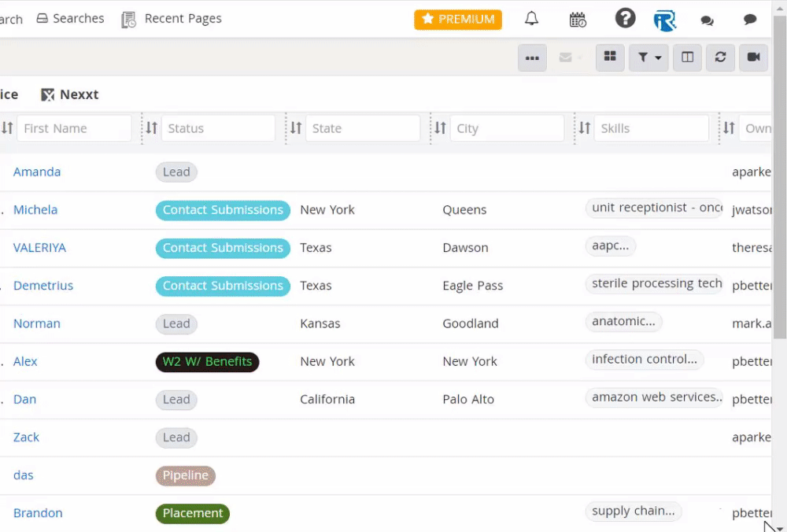Click the blue R app logo
Screen dimensions: 787x532
(x=665, y=20)
